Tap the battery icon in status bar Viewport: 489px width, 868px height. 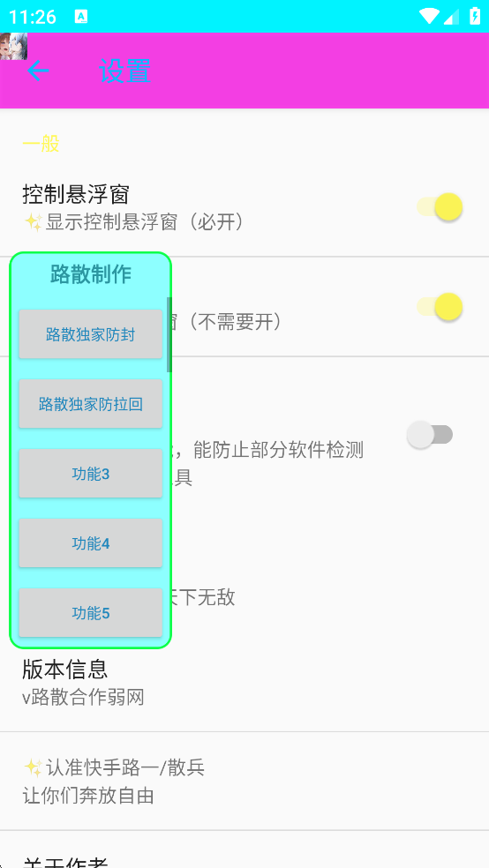pos(475,16)
